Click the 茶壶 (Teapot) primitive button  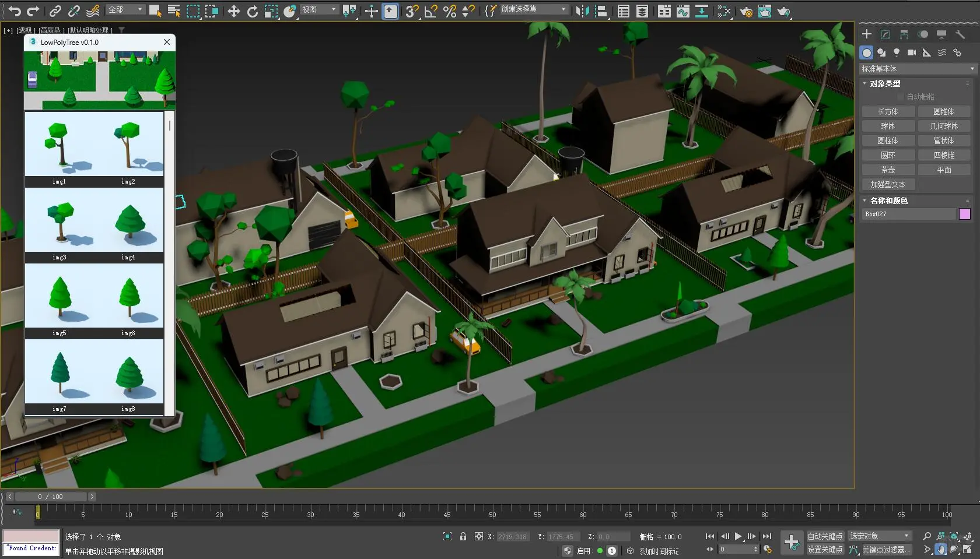[887, 170]
